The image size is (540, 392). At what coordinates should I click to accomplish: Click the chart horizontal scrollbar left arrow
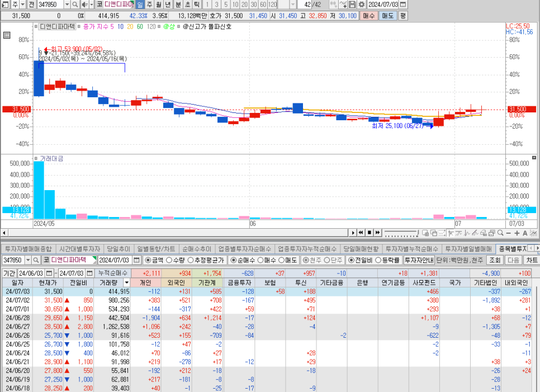4,233
